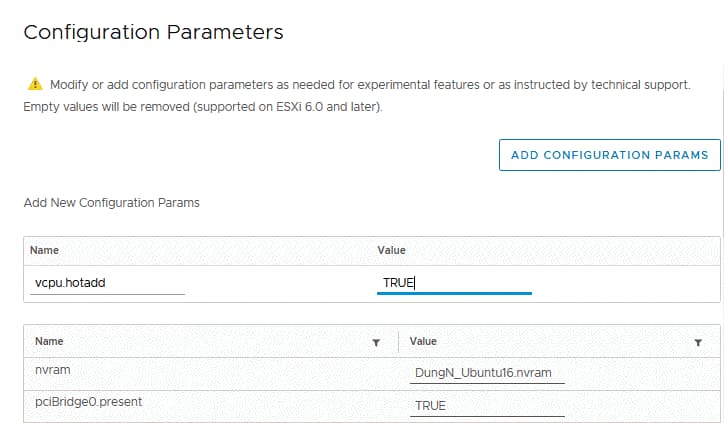The width and height of the screenshot is (724, 423).
Task: Focus the vcpu.hotadd name input field
Action: coord(108,283)
